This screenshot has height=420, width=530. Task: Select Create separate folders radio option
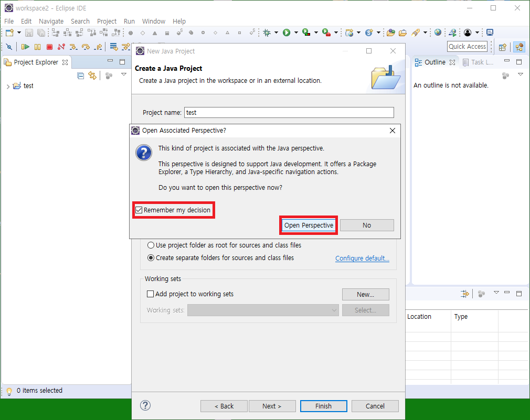point(151,258)
